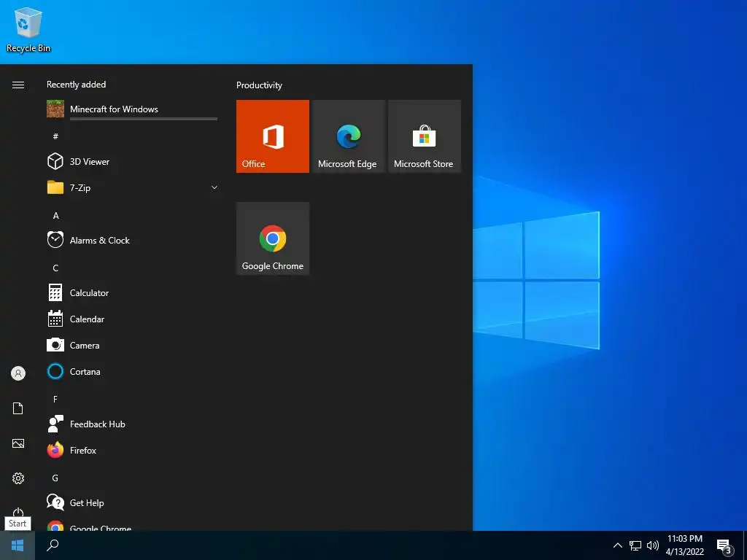
Task: Open Action Center notifications icon
Action: coord(724,546)
